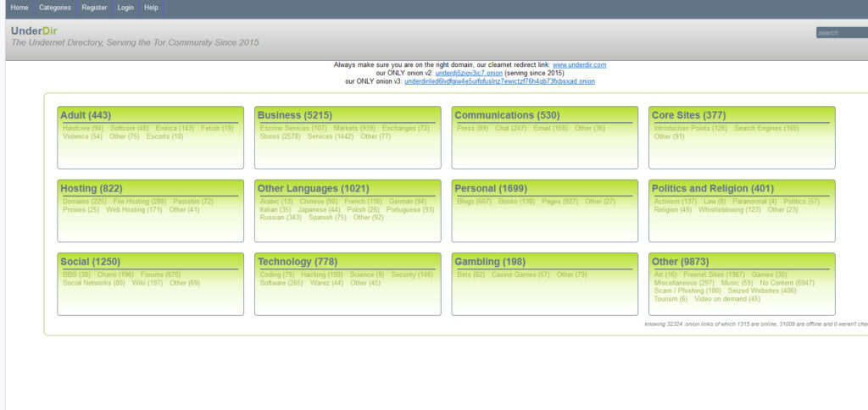Open the Communications (530) category
The height and width of the screenshot is (410, 868).
coord(507,115)
